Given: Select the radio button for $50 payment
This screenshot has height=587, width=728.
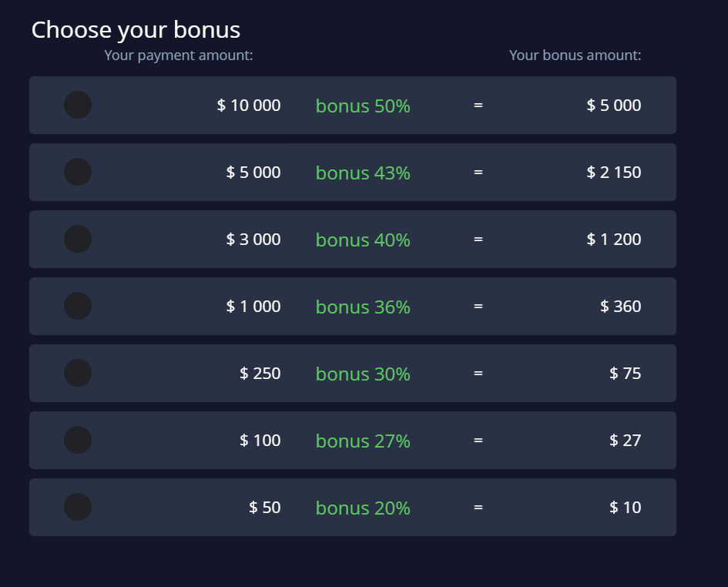Looking at the screenshot, I should (77, 507).
